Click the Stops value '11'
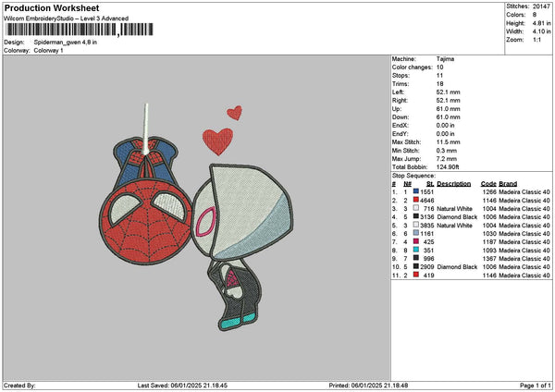Screen dimensions: 555x392 [440, 76]
